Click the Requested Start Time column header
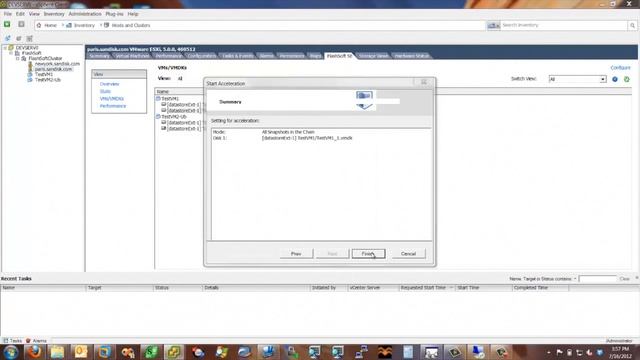Viewport: 640px width, 360px height. coord(427,288)
